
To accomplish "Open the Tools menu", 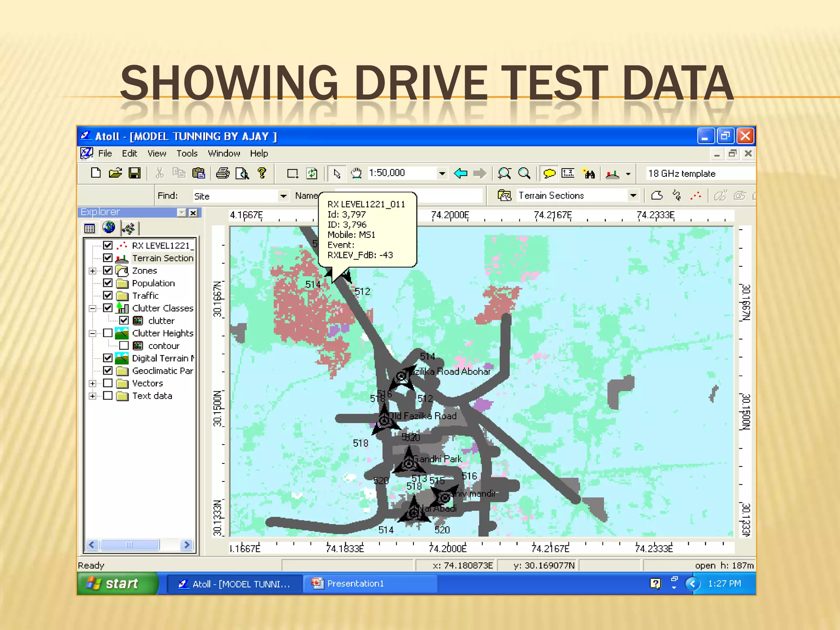I will click(x=187, y=153).
